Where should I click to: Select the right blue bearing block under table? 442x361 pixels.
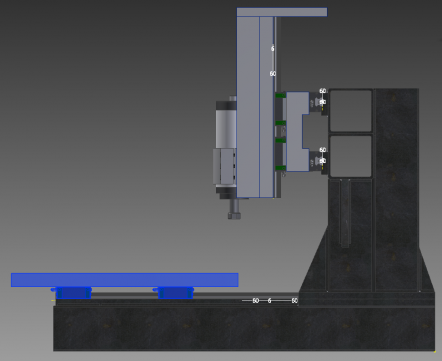point(176,293)
